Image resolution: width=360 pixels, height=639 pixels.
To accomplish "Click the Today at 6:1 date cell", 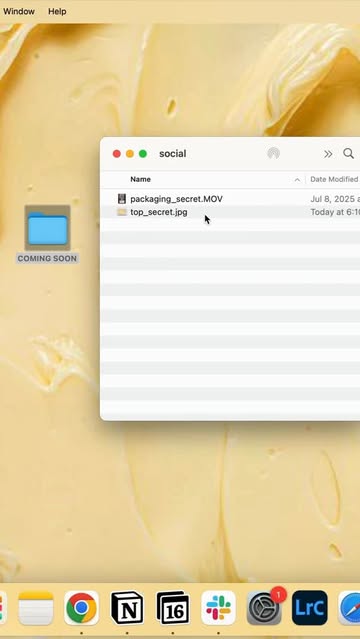I will [335, 212].
